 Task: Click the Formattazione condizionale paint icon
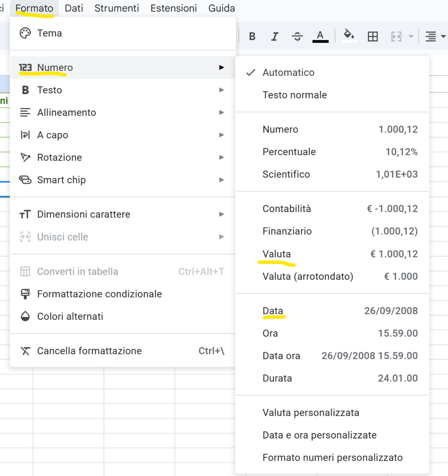point(25,294)
